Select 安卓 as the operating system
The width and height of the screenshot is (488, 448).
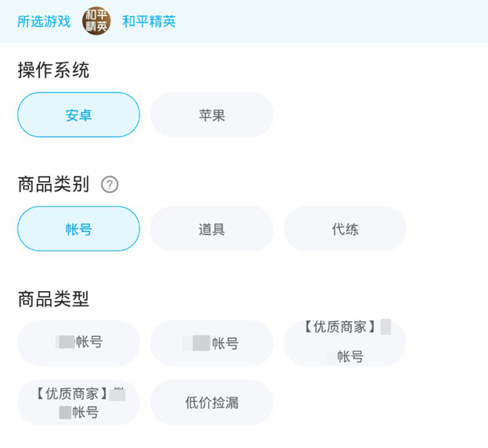pos(79,115)
